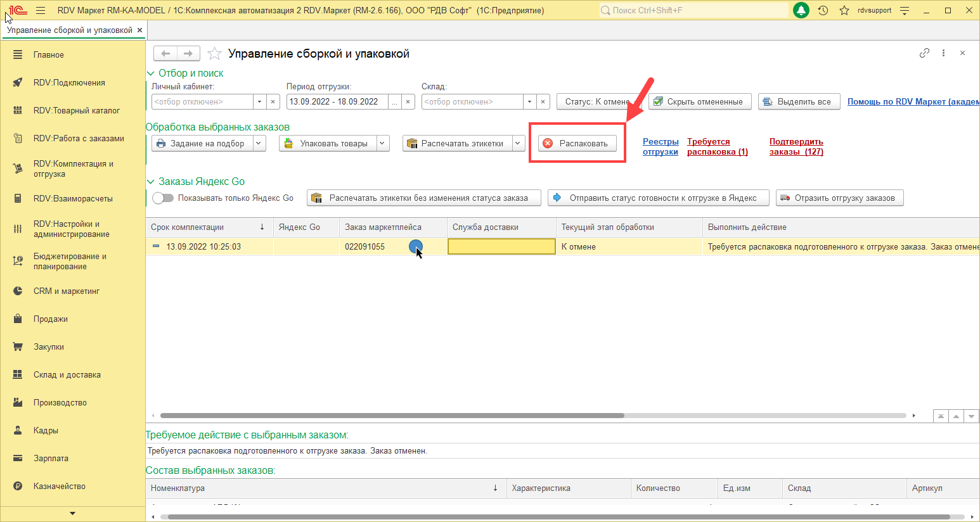Collapse the 'Отбор и поиск' section

point(151,73)
